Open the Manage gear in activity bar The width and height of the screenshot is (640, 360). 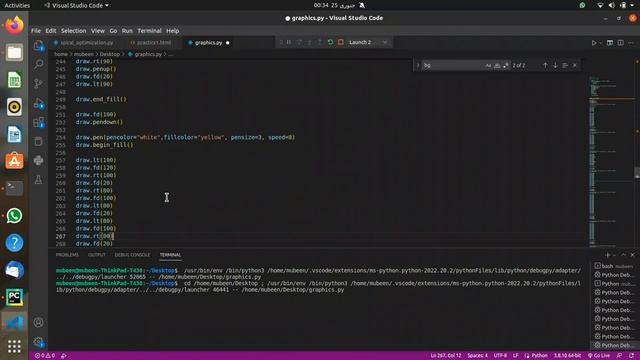point(38,342)
